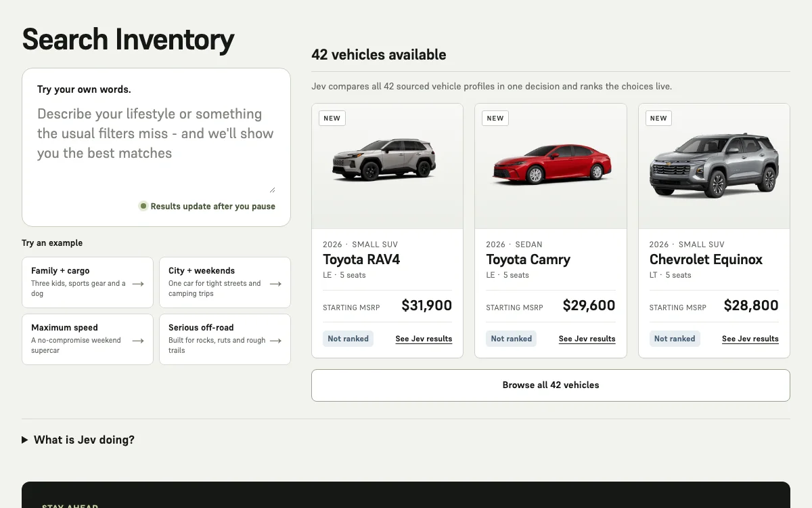Choose the Family + cargo example card
Viewport: 812px width, 508px height.
click(88, 282)
